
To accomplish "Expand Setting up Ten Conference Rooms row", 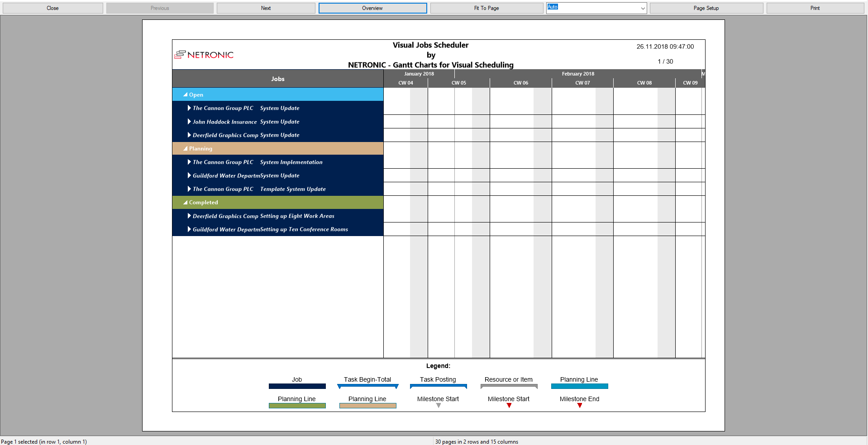I will (189, 229).
